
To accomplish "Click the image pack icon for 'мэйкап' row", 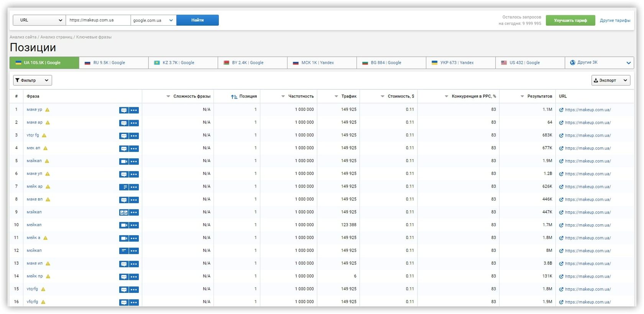I will (124, 212).
